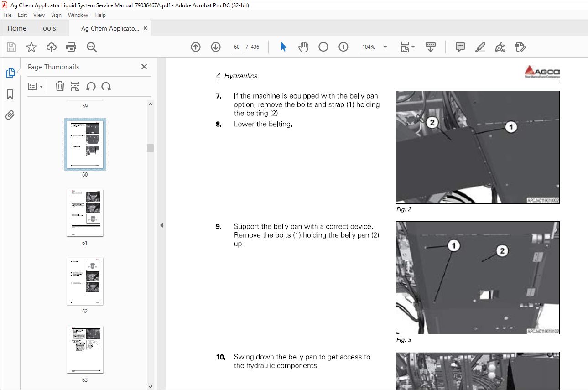Open the View menu
The height and width of the screenshot is (390, 588).
(39, 15)
